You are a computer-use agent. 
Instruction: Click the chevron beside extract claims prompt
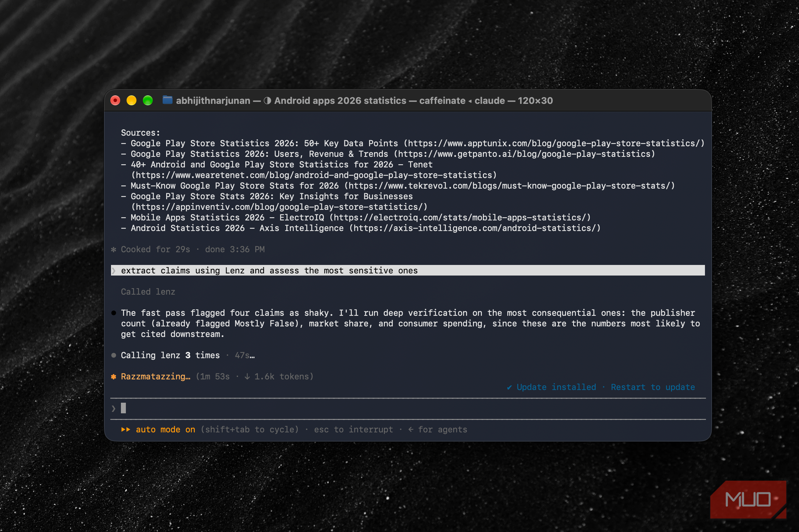pos(113,271)
